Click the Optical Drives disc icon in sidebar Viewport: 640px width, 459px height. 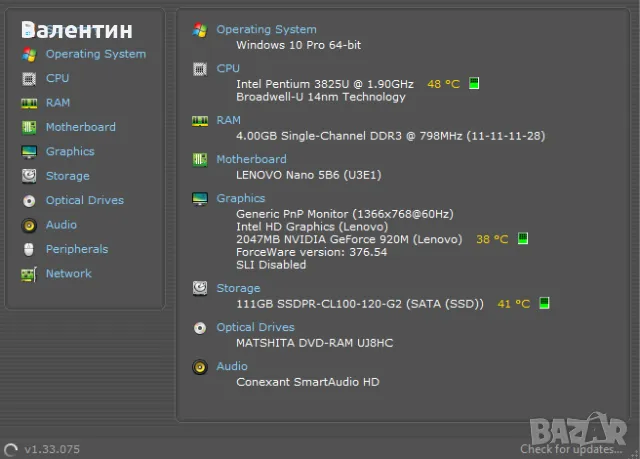point(28,200)
